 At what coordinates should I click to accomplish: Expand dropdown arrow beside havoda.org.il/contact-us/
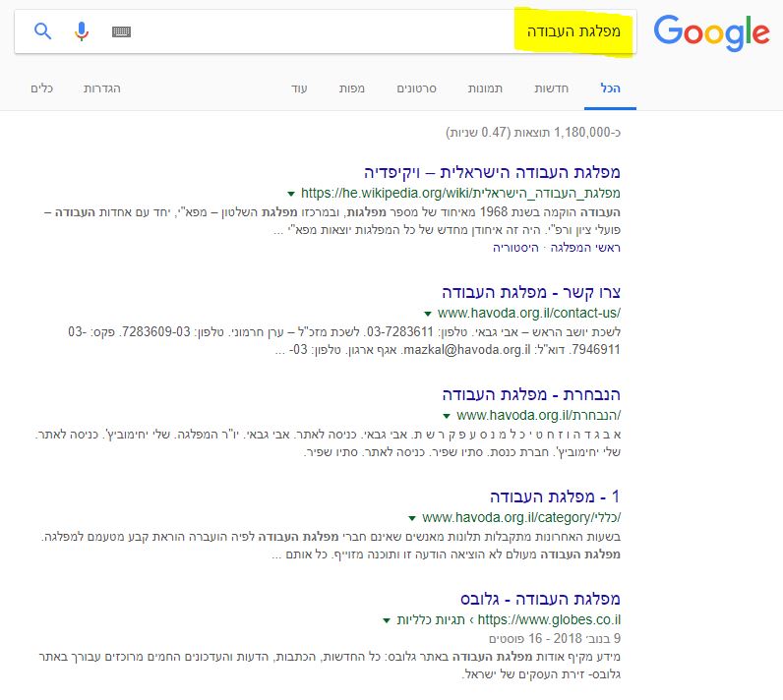428,314
